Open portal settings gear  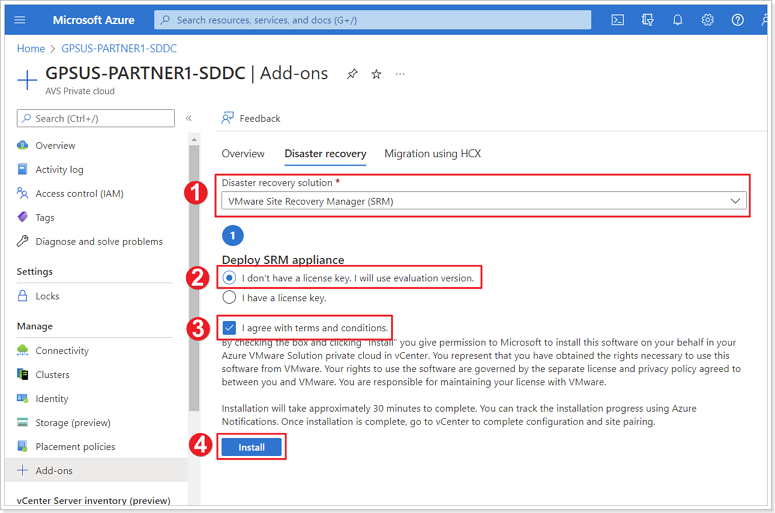point(708,20)
